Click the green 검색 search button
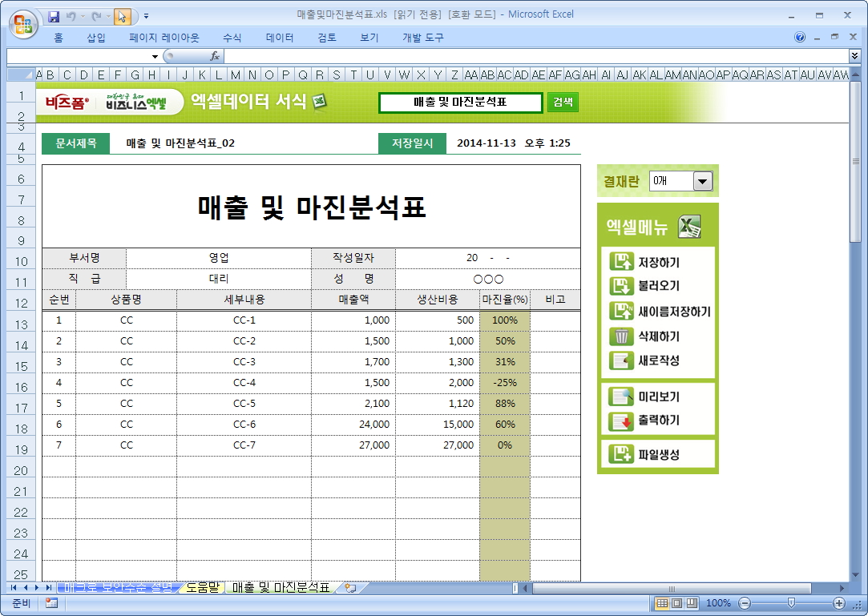868x616 pixels. click(x=563, y=103)
